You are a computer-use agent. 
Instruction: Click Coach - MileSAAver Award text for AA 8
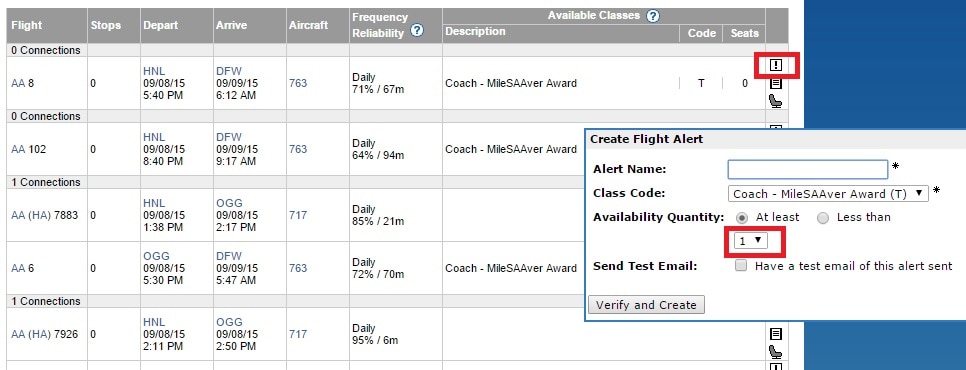click(x=511, y=83)
